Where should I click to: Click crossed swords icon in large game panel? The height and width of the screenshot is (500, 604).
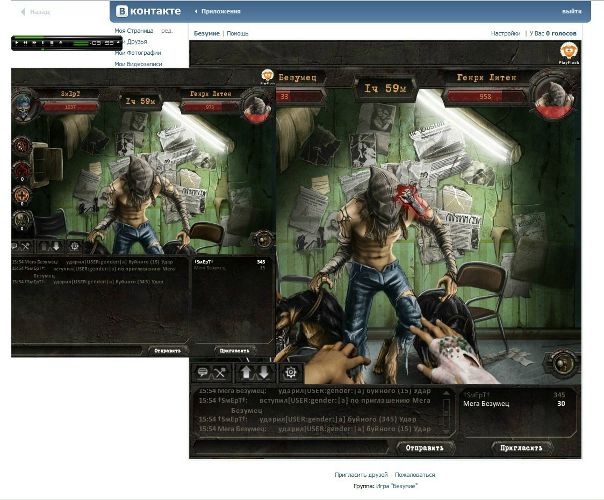click(x=218, y=371)
